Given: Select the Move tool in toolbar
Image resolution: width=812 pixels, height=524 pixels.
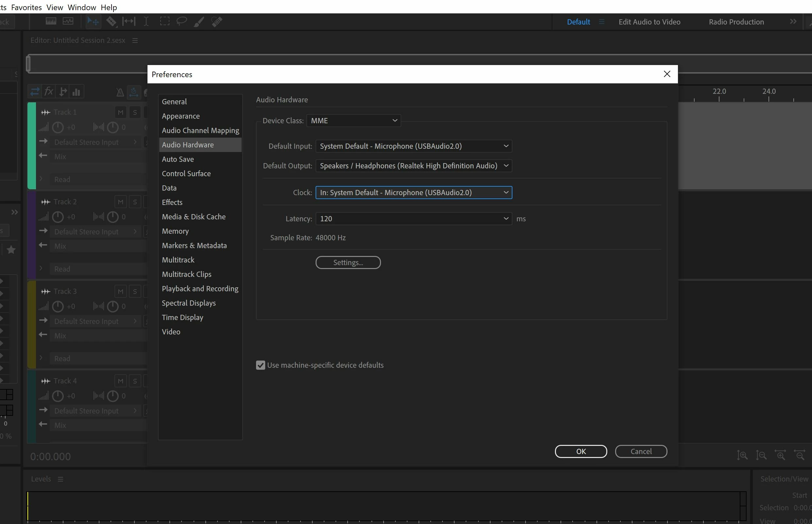Looking at the screenshot, I should [x=93, y=22].
